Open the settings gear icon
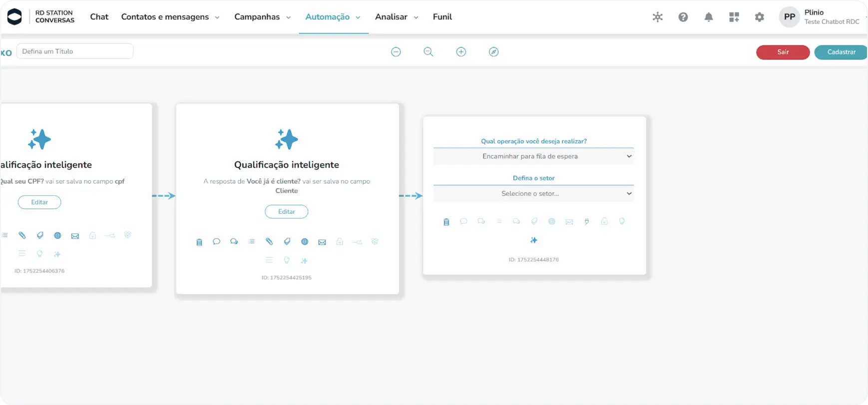868x405 pixels. [x=760, y=17]
